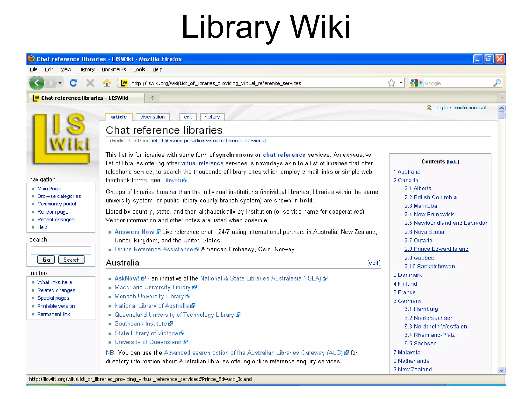Edit the Australia section
Image resolution: width=532 pixels, height=399 pixels.
tap(374, 263)
